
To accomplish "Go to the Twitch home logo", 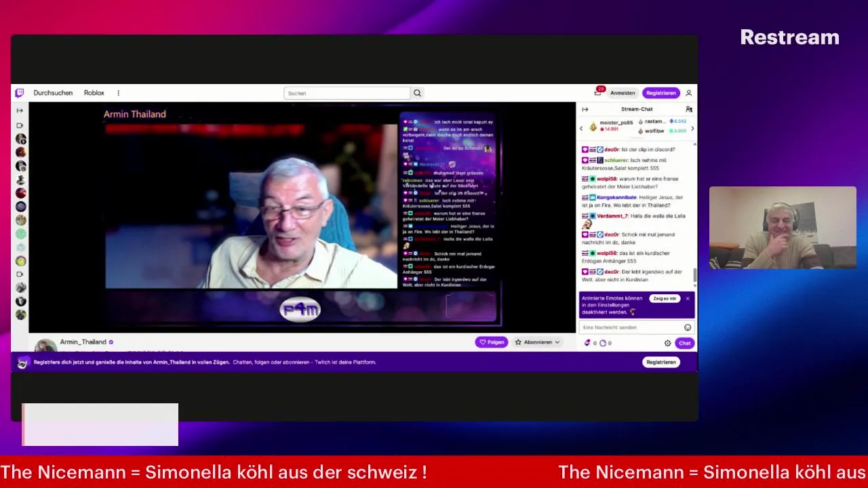I will coord(20,93).
